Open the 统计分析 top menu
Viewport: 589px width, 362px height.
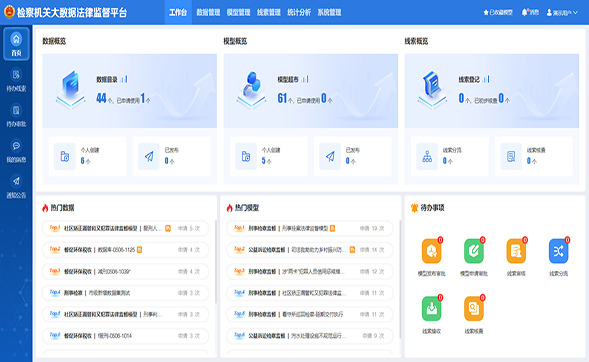[x=299, y=12]
